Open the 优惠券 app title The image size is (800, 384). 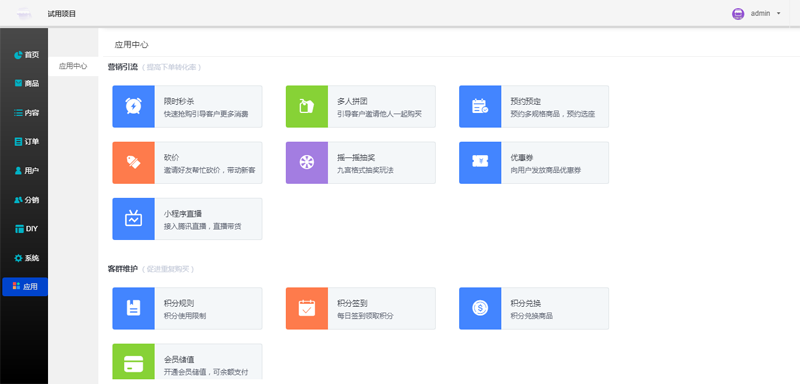522,158
